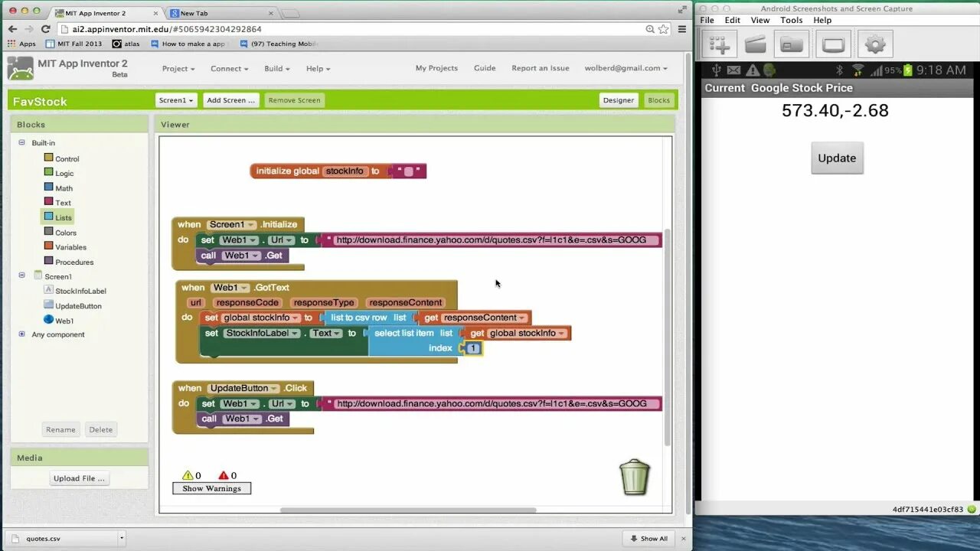Screen dimensions: 980x551
Task: Select the Procedures blocks category
Action: (68, 262)
